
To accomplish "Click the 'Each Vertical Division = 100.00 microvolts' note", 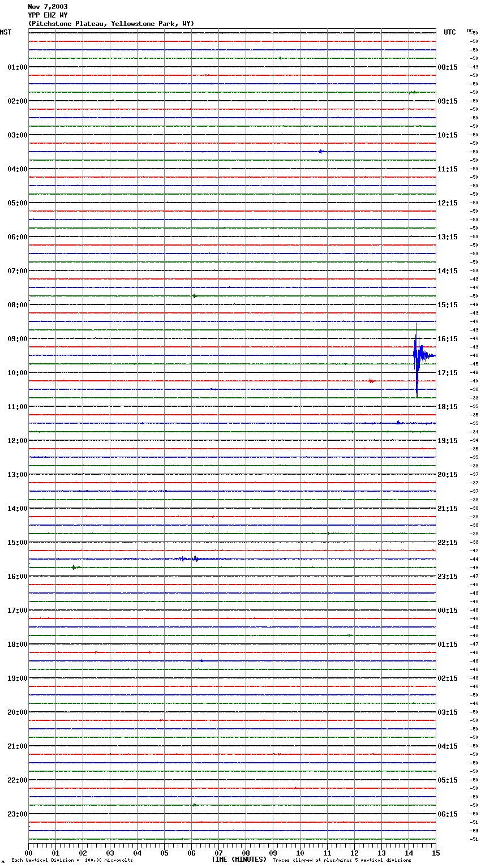I will click(x=72, y=861).
